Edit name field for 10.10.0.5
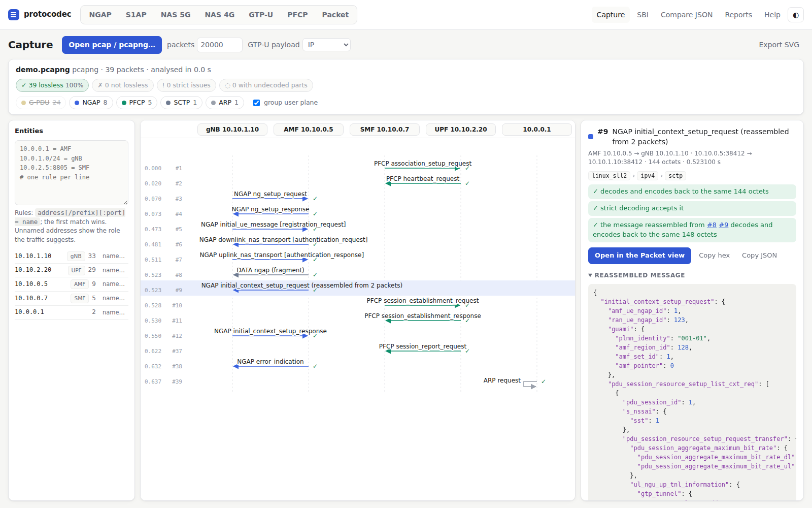The height and width of the screenshot is (508, 812). pyautogui.click(x=114, y=284)
